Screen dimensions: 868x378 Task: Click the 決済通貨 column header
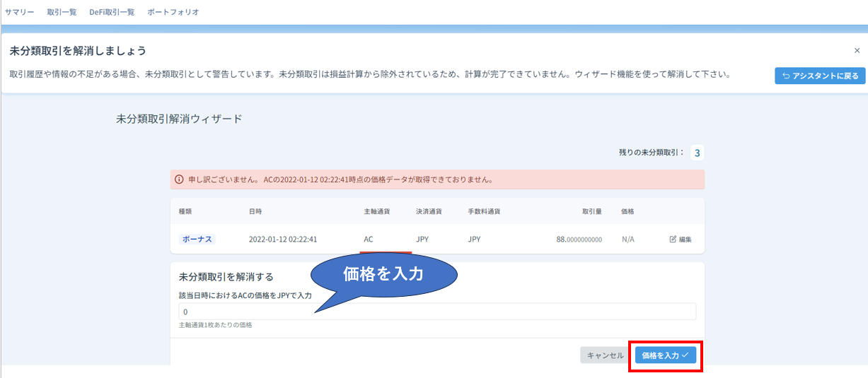(429, 211)
